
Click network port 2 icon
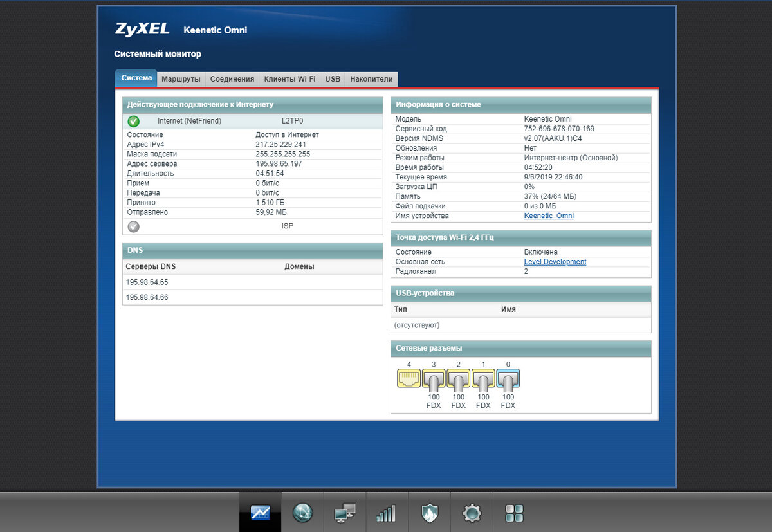458,379
